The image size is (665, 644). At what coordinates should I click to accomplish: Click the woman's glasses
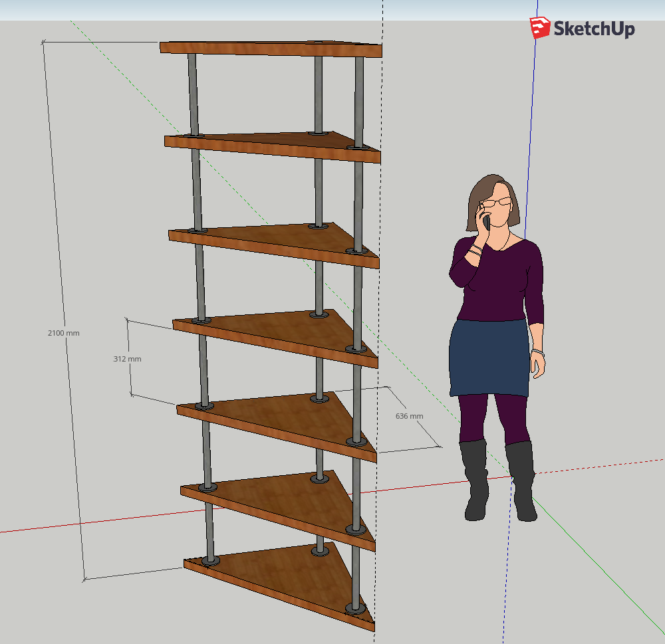(x=499, y=202)
